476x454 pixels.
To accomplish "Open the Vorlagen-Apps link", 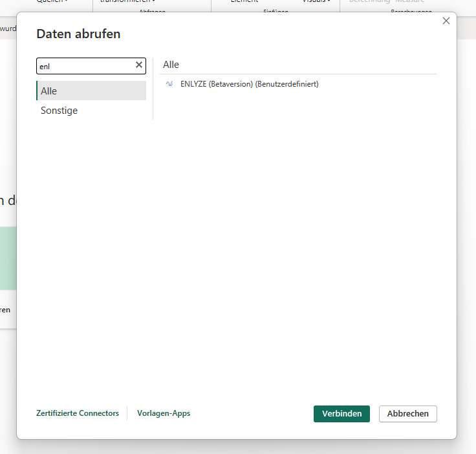I will pos(164,413).
